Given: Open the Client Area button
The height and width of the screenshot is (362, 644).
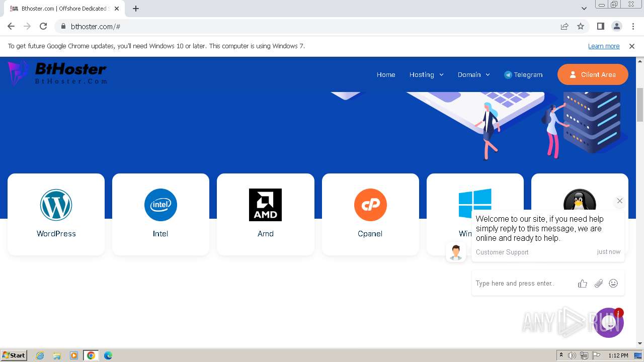Looking at the screenshot, I should click(x=593, y=74).
